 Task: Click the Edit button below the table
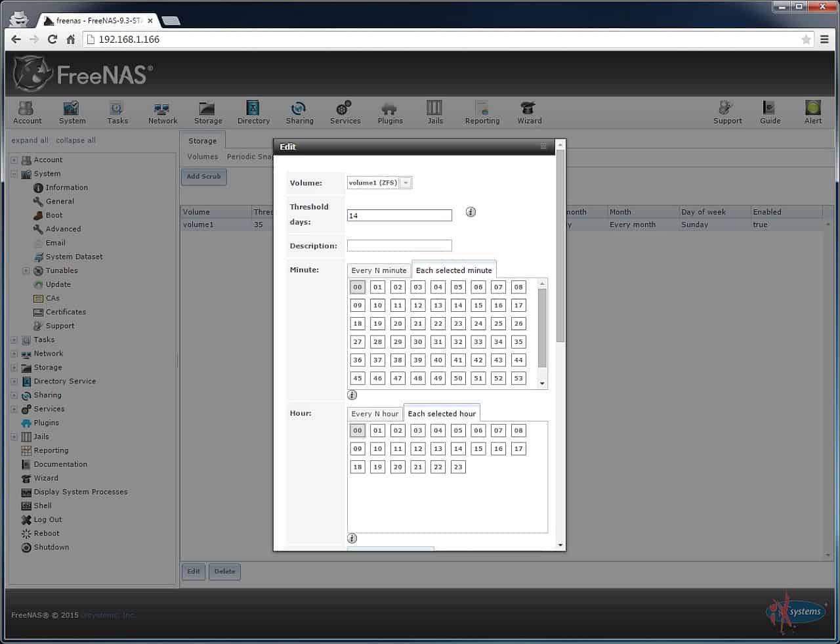coord(194,571)
